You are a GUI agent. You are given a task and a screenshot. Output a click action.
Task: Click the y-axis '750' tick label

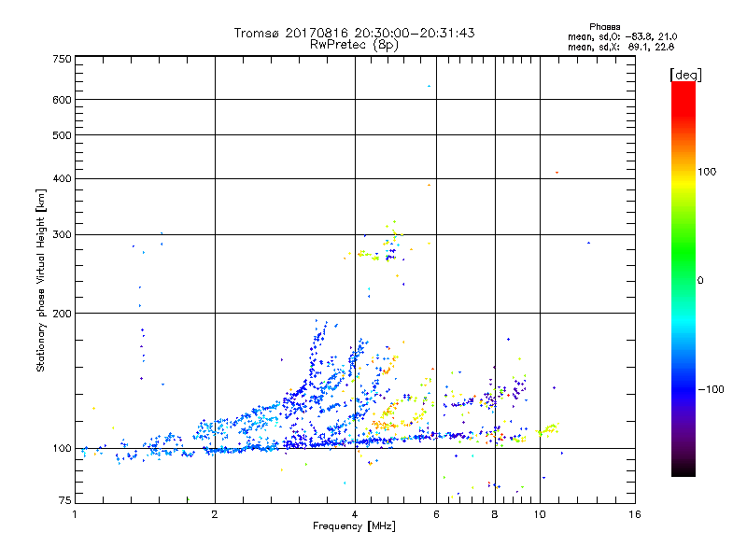[x=62, y=59]
